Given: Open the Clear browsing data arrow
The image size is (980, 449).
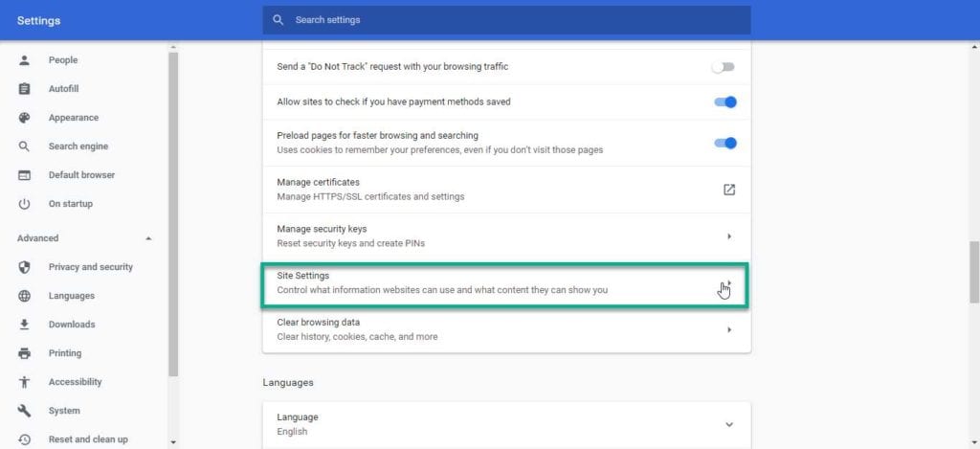Looking at the screenshot, I should (x=729, y=329).
